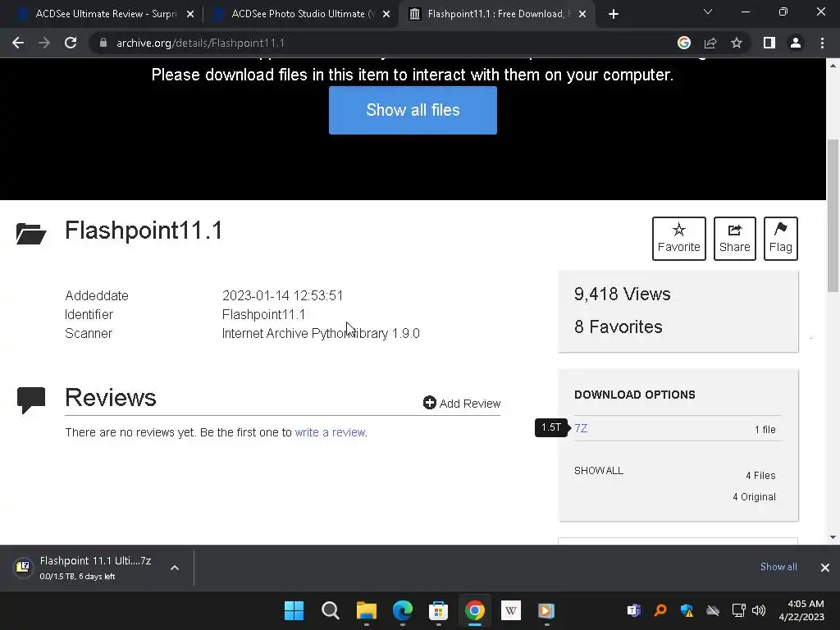840x630 pixels.
Task: Click the share page icon in address bar
Action: 710,43
